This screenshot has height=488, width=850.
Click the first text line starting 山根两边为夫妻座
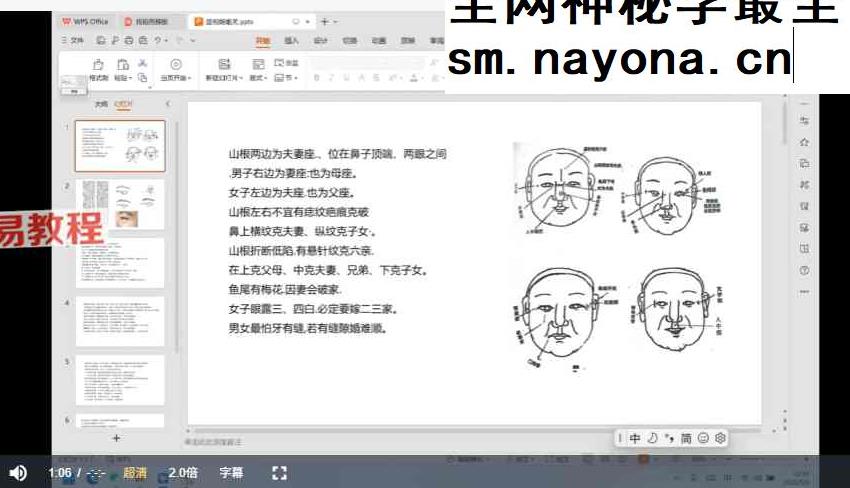(x=337, y=154)
